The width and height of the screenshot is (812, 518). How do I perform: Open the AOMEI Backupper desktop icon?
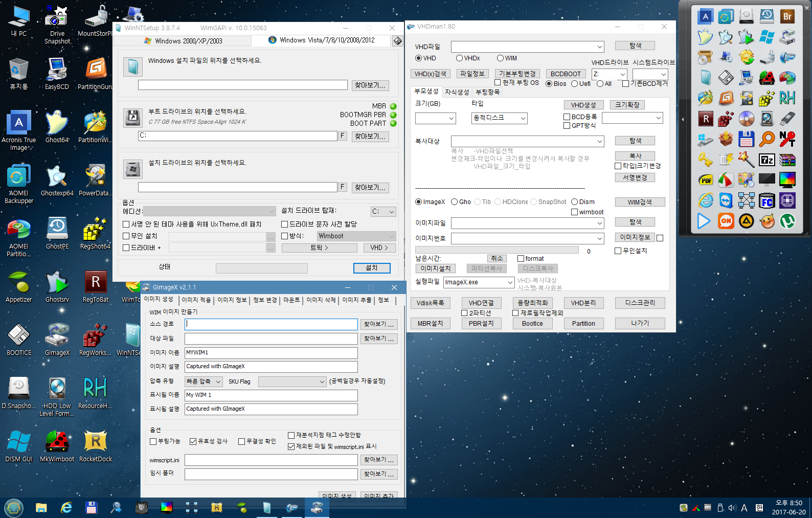pos(19,184)
